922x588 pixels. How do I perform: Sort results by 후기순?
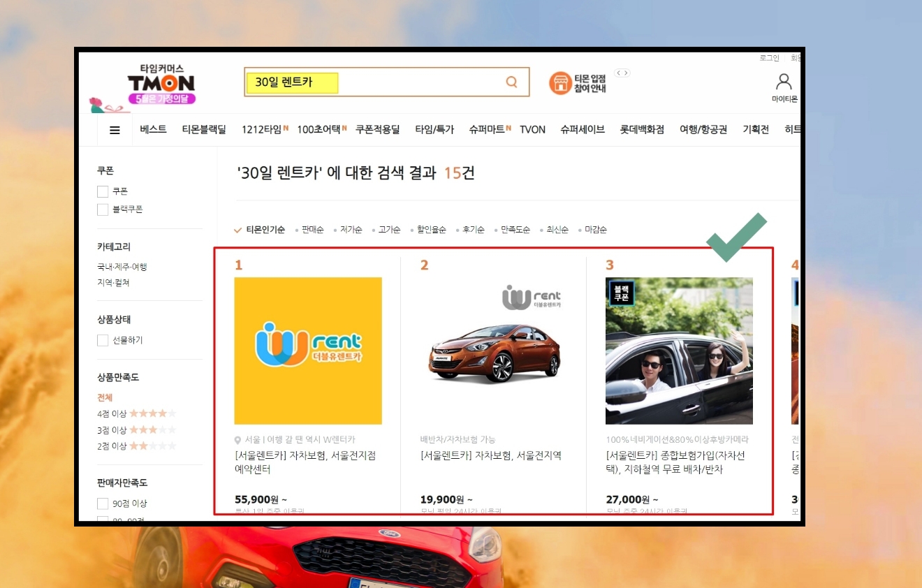(x=473, y=230)
